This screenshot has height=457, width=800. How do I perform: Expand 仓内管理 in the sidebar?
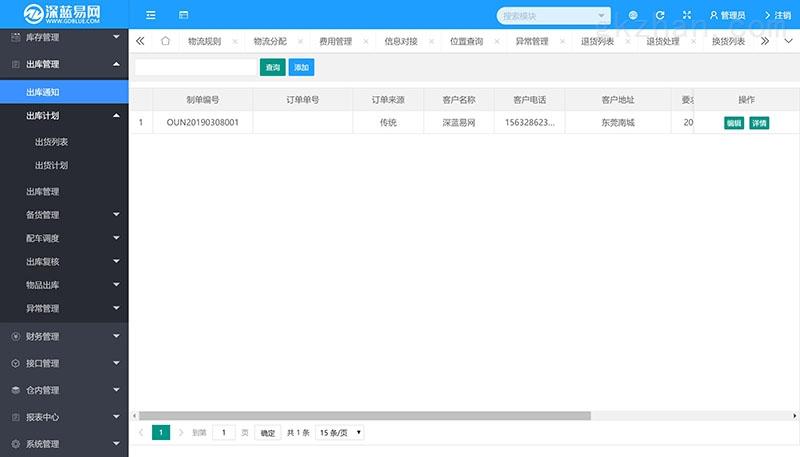point(64,390)
